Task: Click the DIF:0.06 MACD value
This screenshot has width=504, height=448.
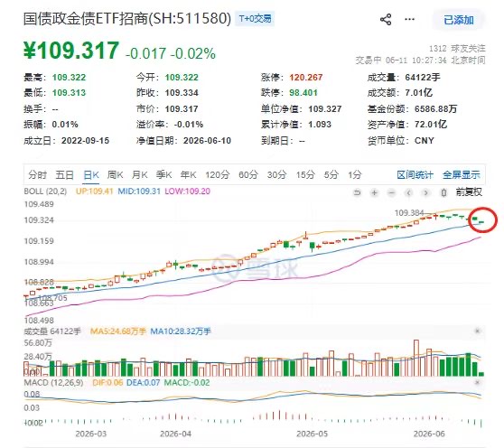Action: 107,382
